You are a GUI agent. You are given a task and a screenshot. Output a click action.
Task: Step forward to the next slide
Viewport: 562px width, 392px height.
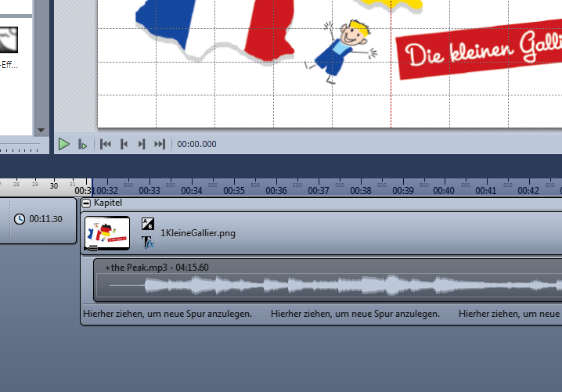pyautogui.click(x=142, y=144)
